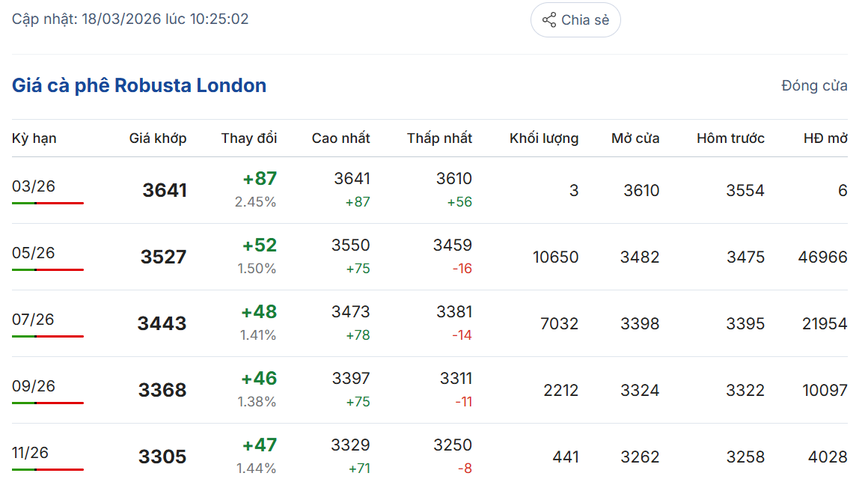The image size is (868, 485).
Task: Click the 3443 matched price value
Action: [162, 323]
